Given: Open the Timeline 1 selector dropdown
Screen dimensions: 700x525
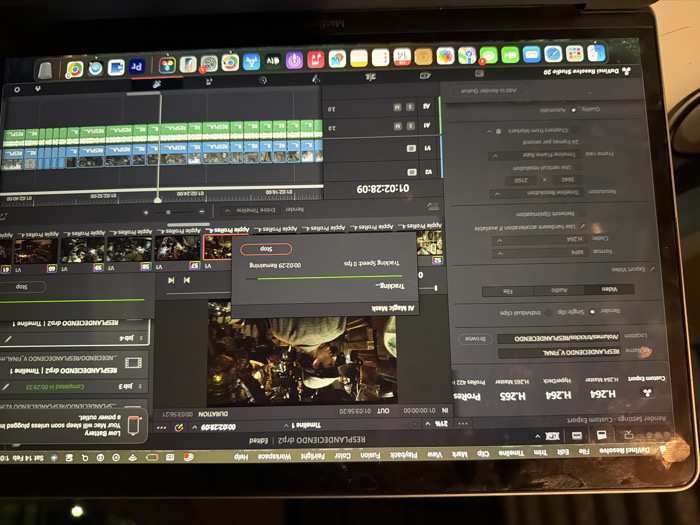Looking at the screenshot, I should (x=304, y=425).
